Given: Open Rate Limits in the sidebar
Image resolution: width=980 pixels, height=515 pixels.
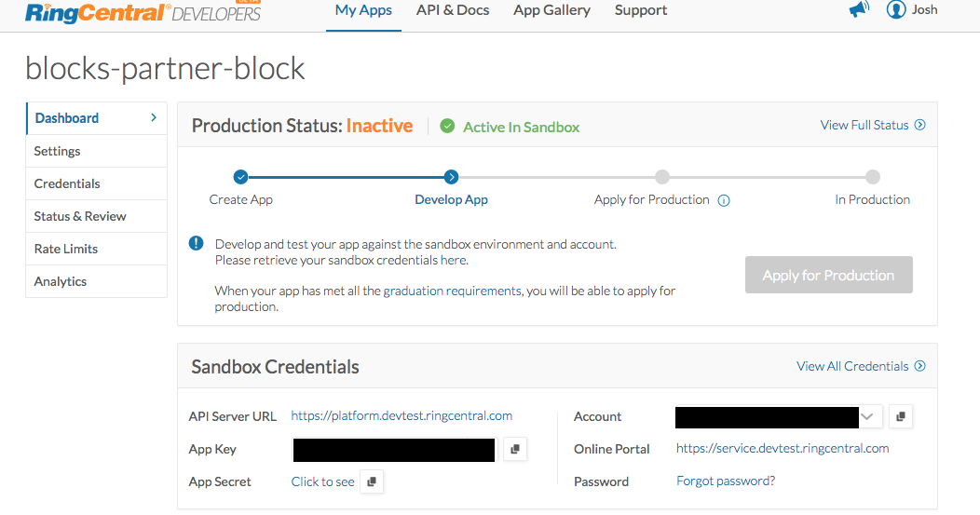Looking at the screenshot, I should (x=65, y=249).
